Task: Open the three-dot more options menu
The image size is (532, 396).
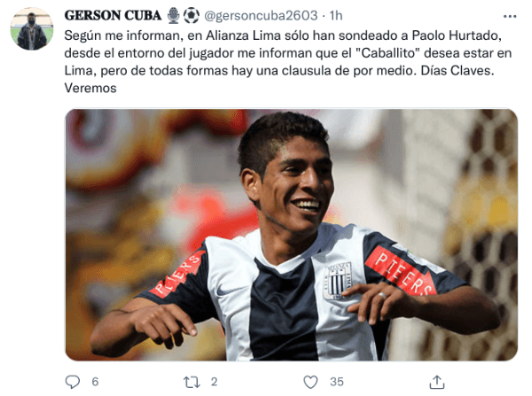Action: [x=510, y=16]
